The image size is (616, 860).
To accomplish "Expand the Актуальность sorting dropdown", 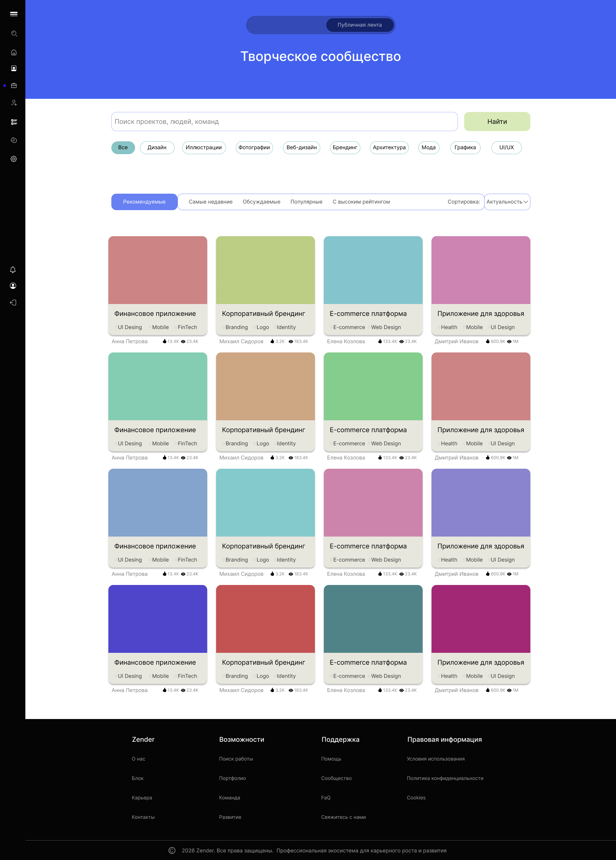I will (507, 202).
